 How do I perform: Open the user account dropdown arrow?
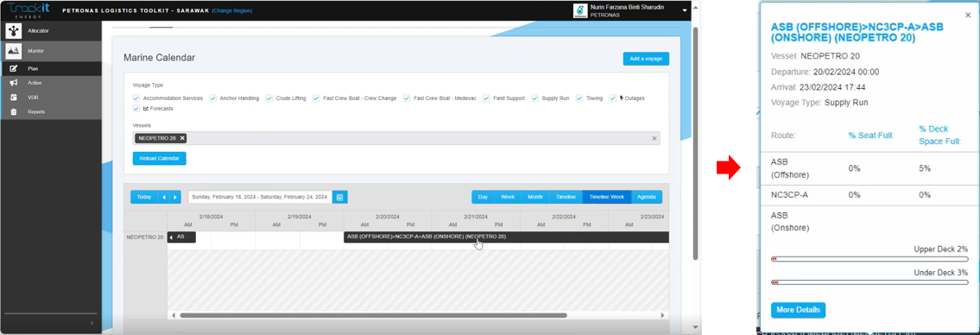tap(685, 10)
